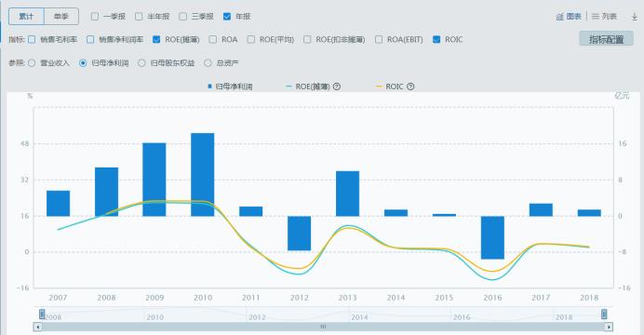Select 总资产 reference radio

[x=208, y=63]
